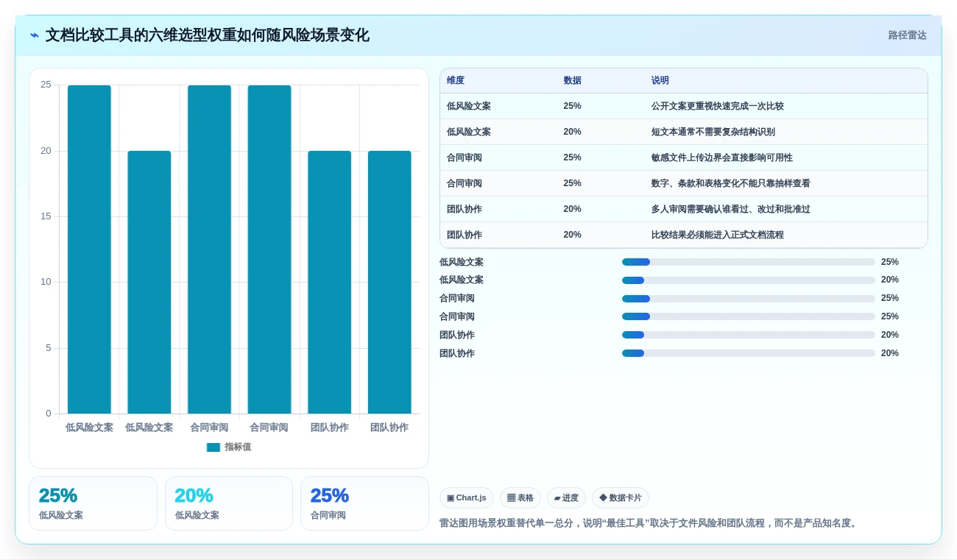This screenshot has height=560, width=957.
Task: Select the cell 数字、条款和表格变化不能只靠抽样查看
Action: 731,184
